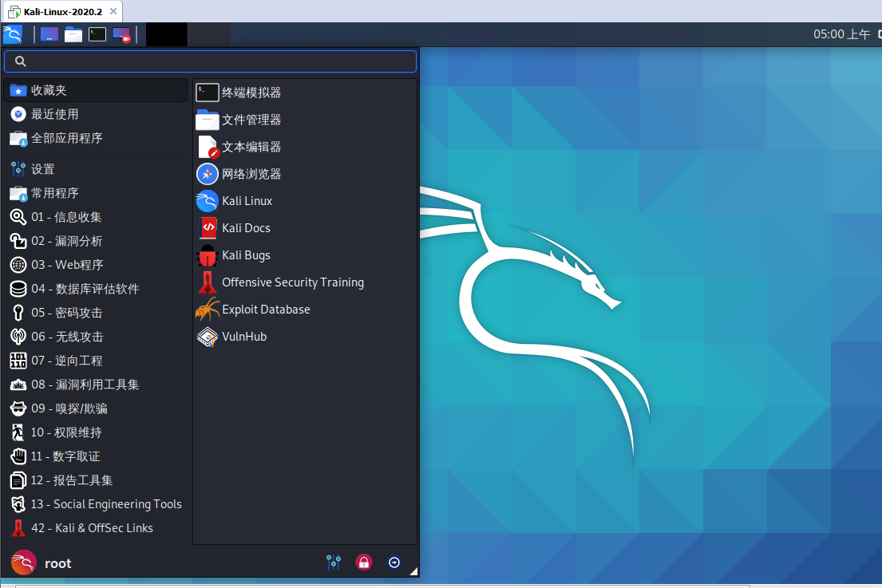Click the screen recorder taskbar icon
Screen dimensions: 882x588
click(x=121, y=34)
